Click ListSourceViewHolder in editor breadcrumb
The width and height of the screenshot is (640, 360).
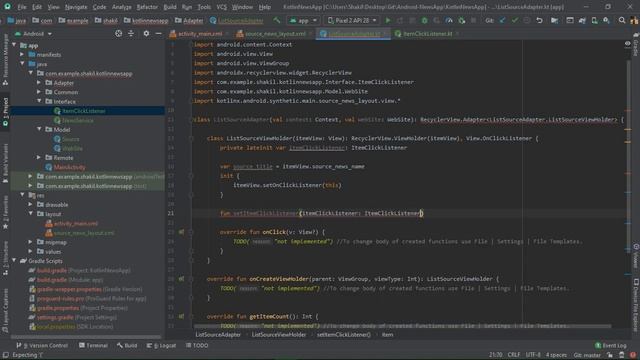[278, 335]
